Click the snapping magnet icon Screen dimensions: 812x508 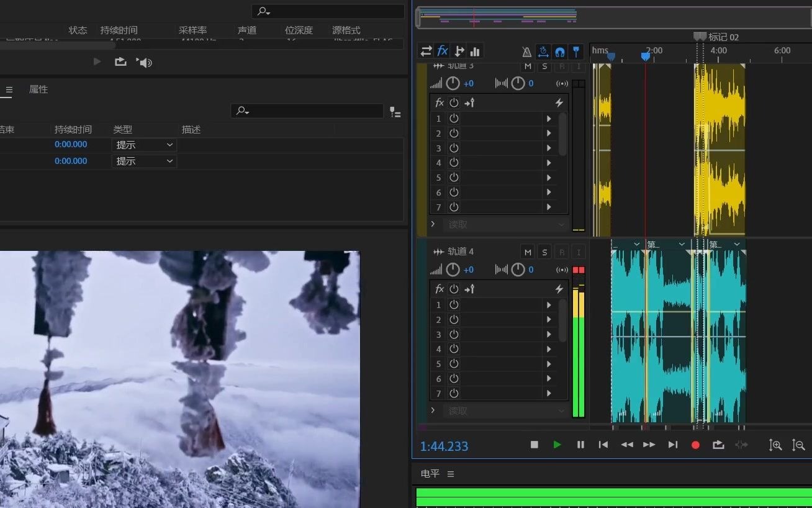pyautogui.click(x=559, y=52)
